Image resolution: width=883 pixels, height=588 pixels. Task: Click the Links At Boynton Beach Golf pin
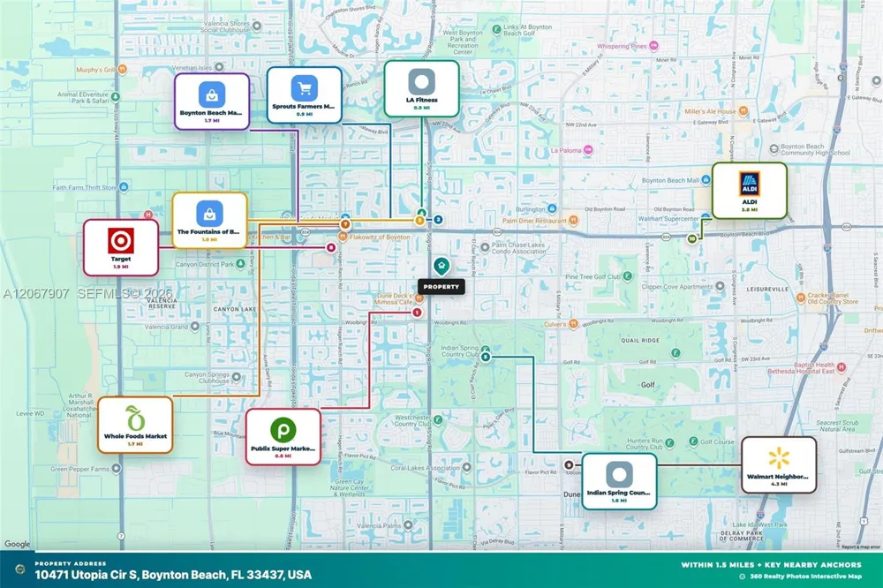496,29
